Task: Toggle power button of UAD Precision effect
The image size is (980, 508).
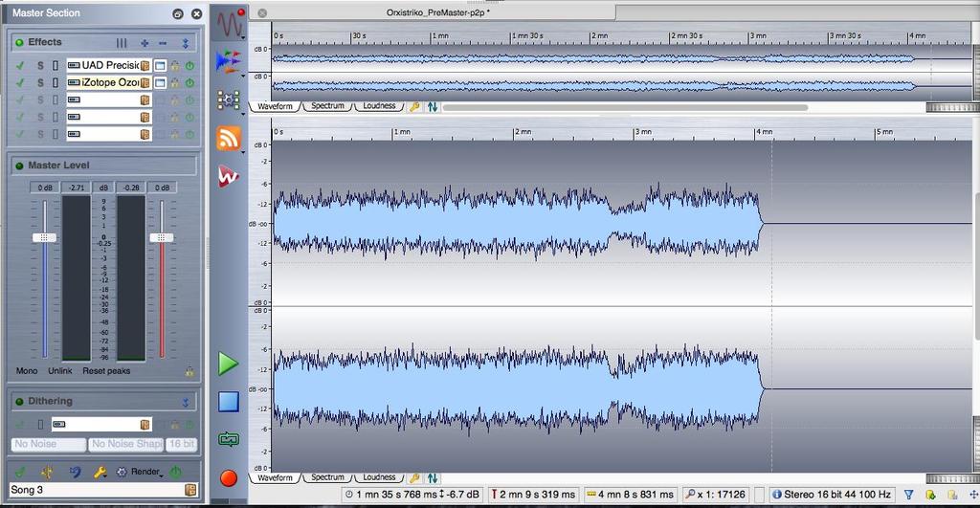Action: (189, 66)
